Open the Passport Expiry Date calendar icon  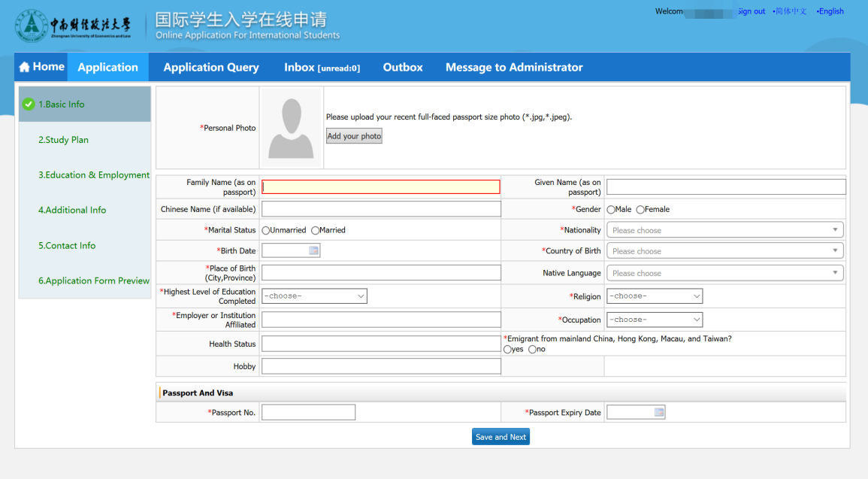pos(658,412)
